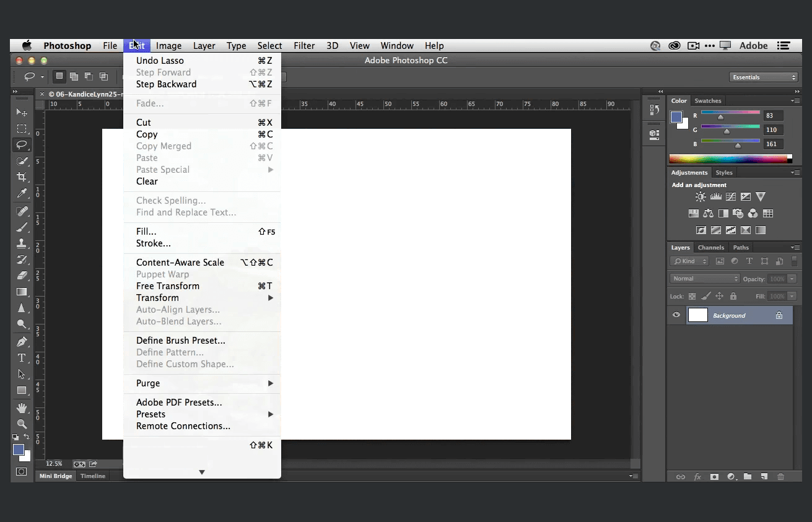
Task: Switch to the Swatches tab
Action: point(708,101)
